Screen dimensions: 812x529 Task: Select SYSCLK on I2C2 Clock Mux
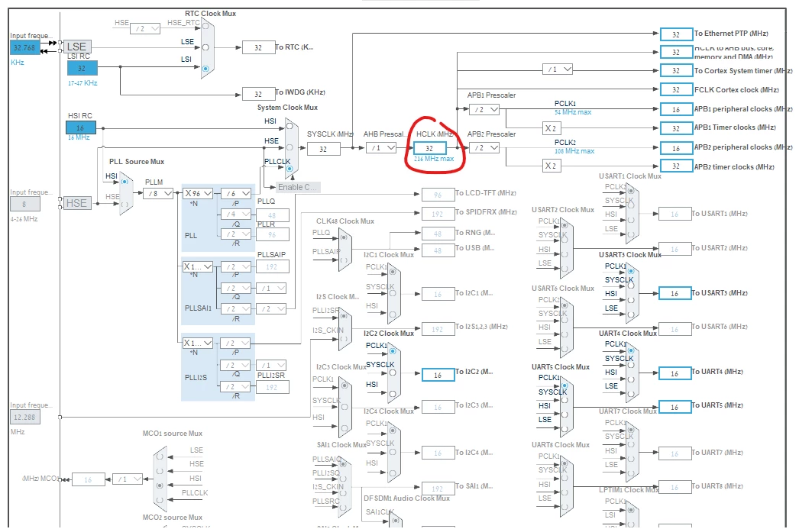(x=393, y=373)
